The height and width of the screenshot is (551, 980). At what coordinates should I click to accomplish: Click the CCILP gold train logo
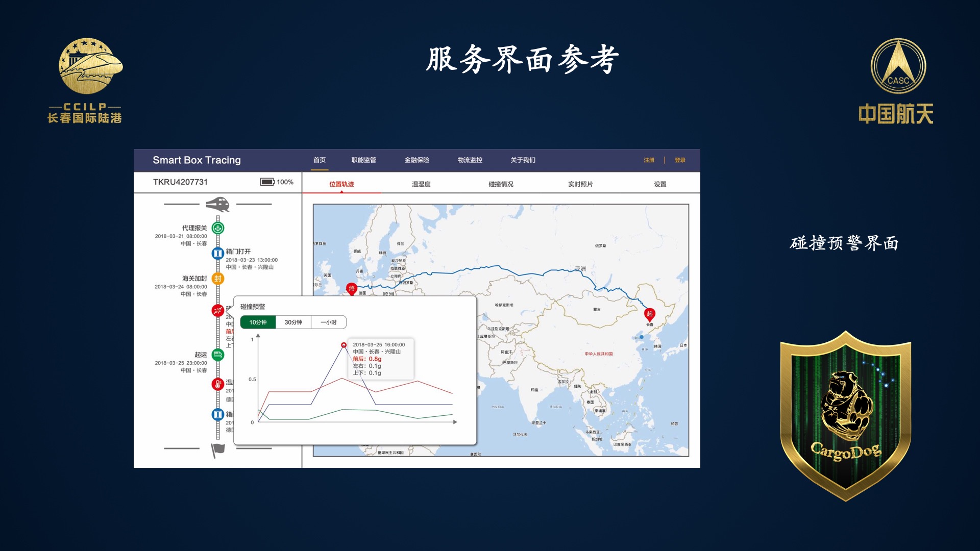click(x=91, y=66)
